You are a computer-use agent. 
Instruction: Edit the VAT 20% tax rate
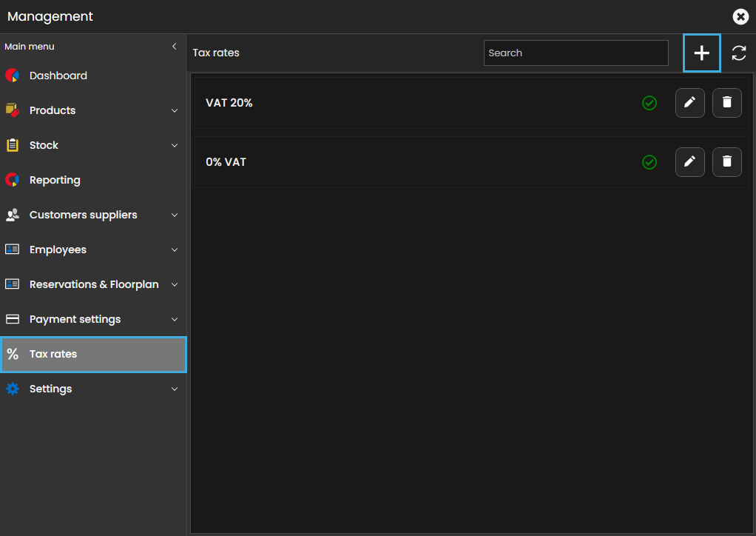tap(689, 103)
